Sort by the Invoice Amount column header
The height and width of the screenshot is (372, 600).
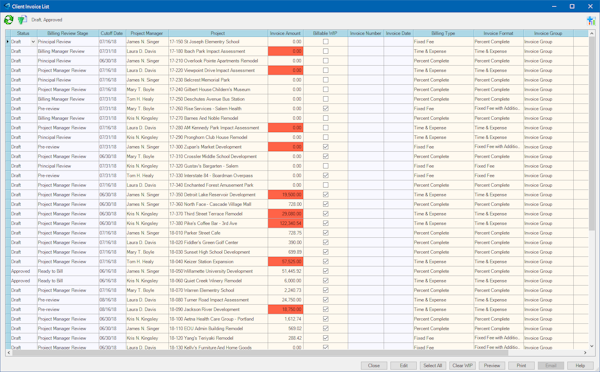point(285,33)
